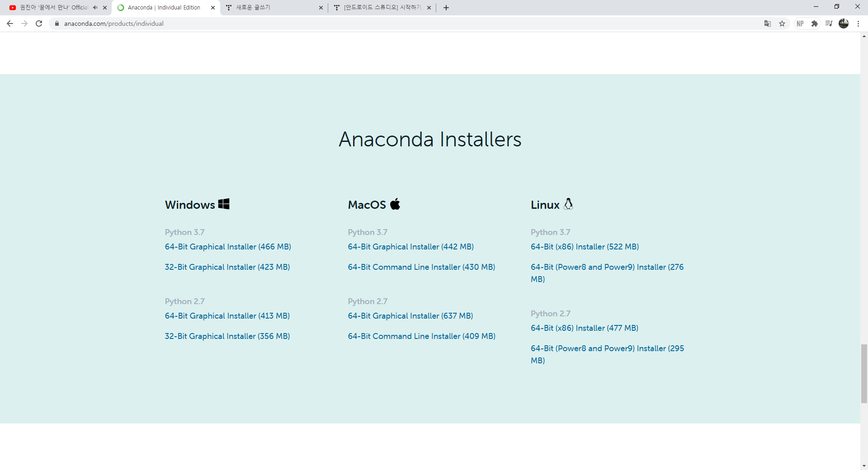Click the scrollbar up arrow
The image size is (868, 470).
[864, 36]
